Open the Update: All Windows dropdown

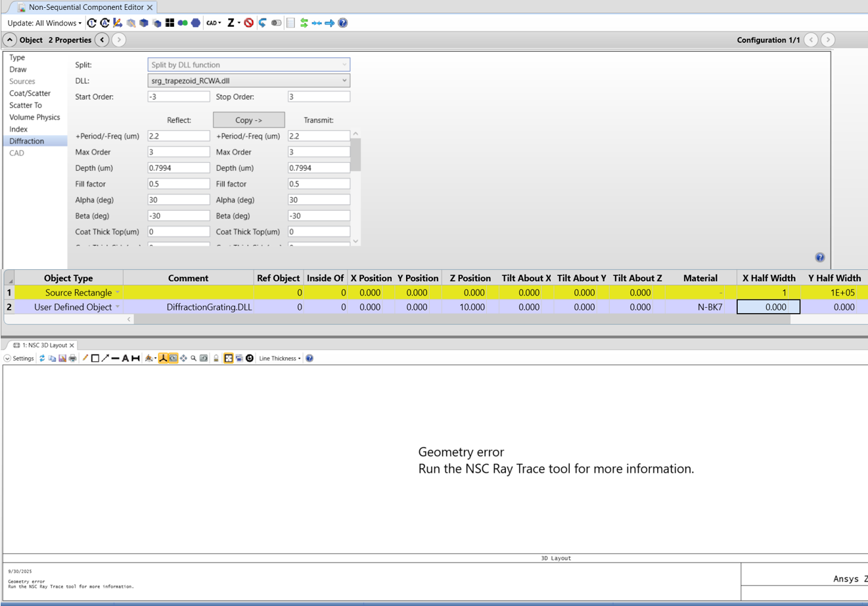click(x=45, y=23)
